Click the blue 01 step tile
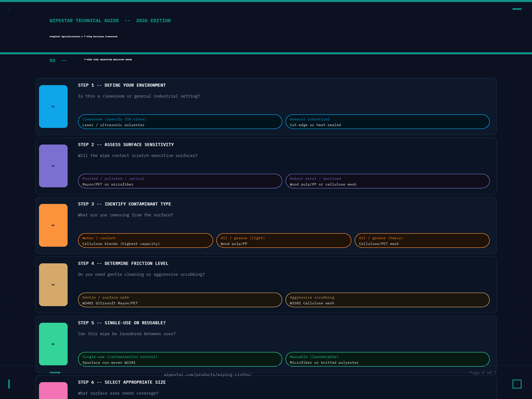The image size is (532, 399). [x=53, y=106]
